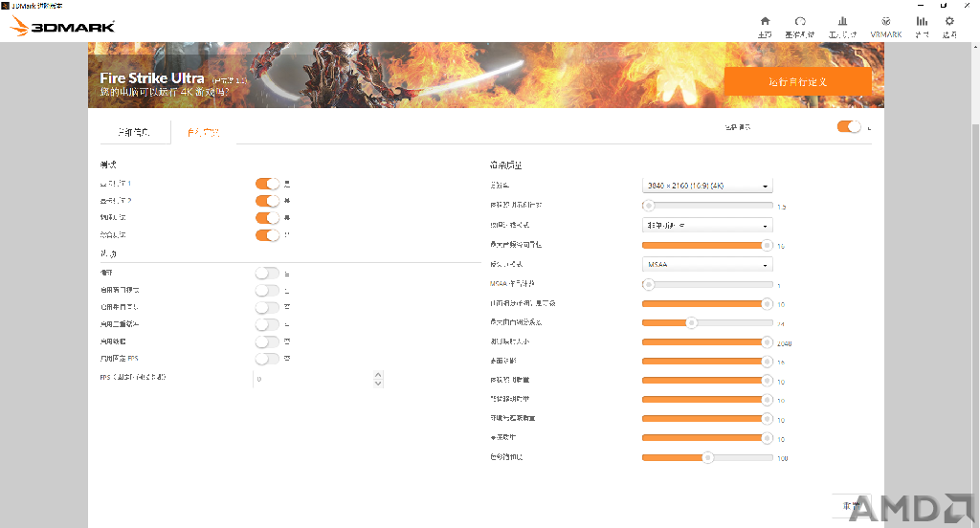980x528 pixels.
Task: Open the Stress Tests icon
Action: [x=842, y=27]
